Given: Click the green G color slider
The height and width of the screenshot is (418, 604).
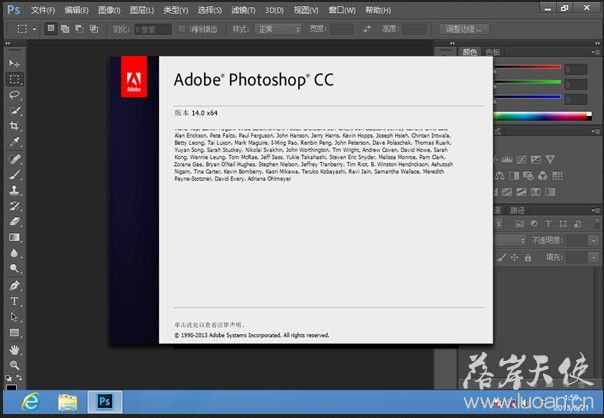Looking at the screenshot, I should pos(527,82).
